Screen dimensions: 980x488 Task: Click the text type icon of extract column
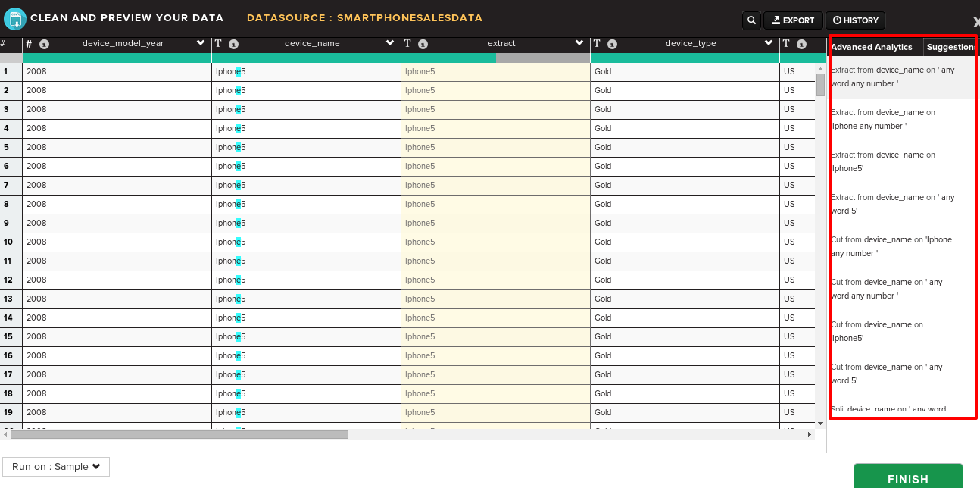[x=407, y=44]
